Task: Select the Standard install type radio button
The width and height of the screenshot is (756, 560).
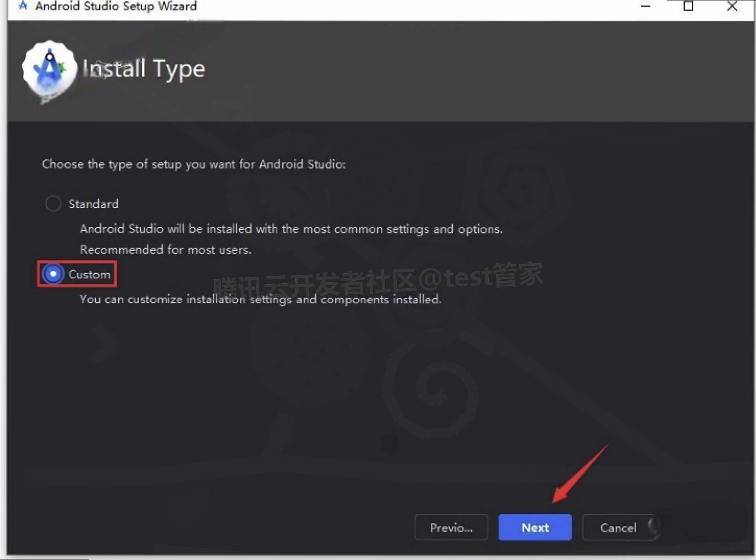Action: click(x=53, y=204)
